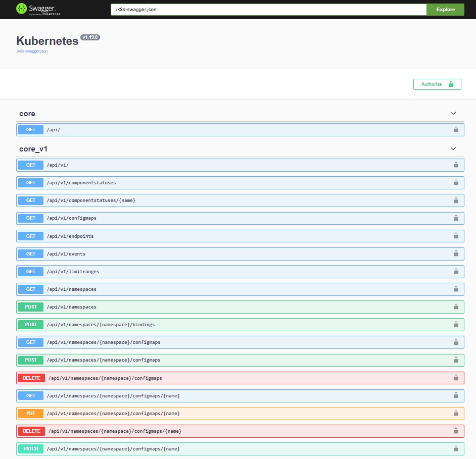476x459 pixels.
Task: Click lock icon on PATCH configmaps/{name} row
Action: tap(456, 449)
